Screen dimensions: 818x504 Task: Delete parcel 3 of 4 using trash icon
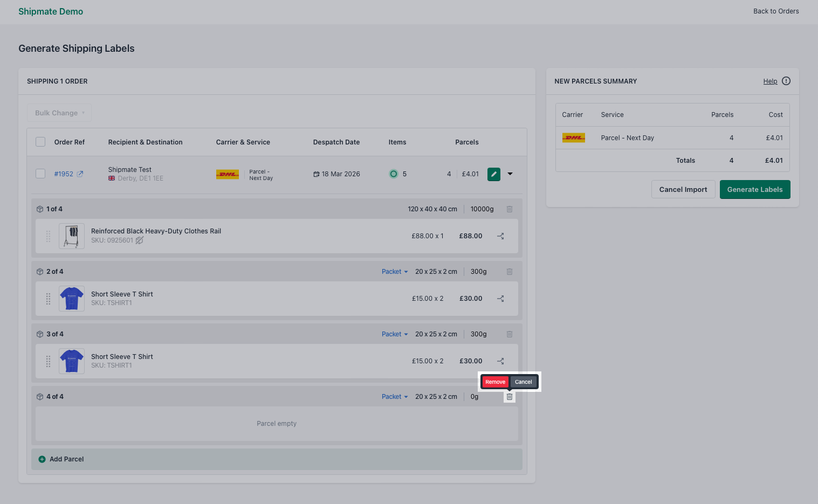pyautogui.click(x=509, y=334)
